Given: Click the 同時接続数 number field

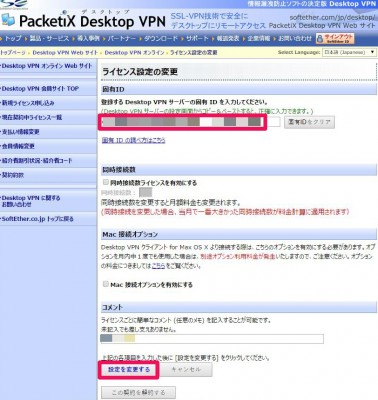Looking at the screenshot, I should [x=145, y=192].
